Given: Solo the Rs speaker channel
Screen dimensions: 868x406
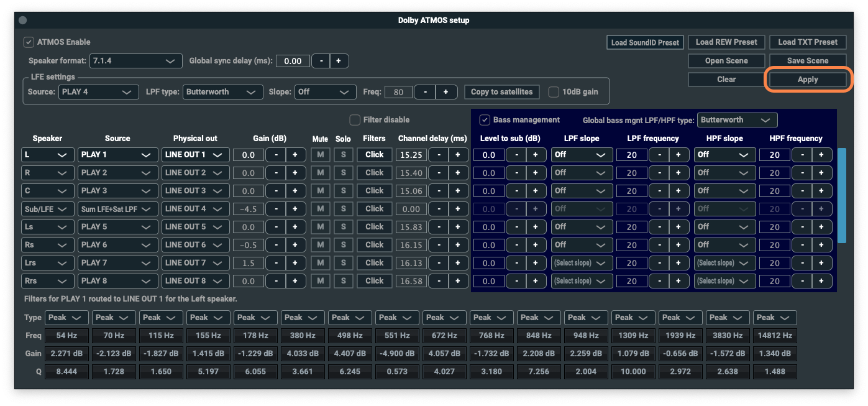Looking at the screenshot, I should click(x=343, y=245).
